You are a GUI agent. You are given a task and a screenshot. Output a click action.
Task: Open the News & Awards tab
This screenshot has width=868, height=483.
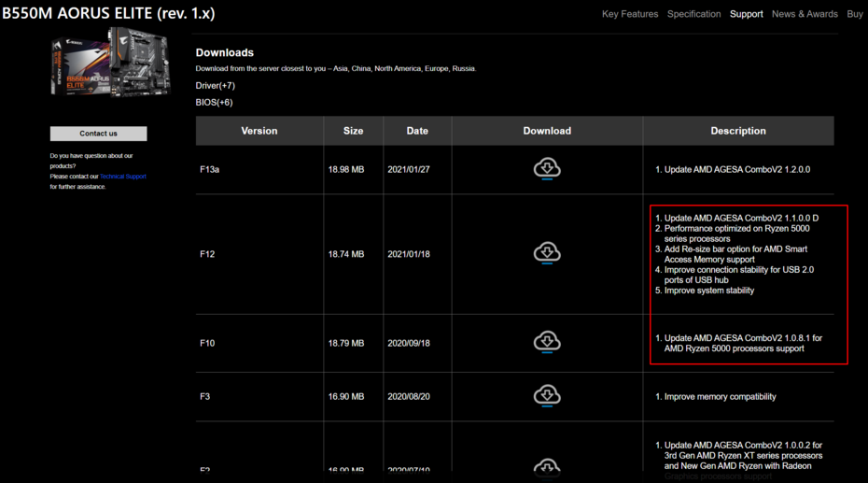[x=805, y=14]
